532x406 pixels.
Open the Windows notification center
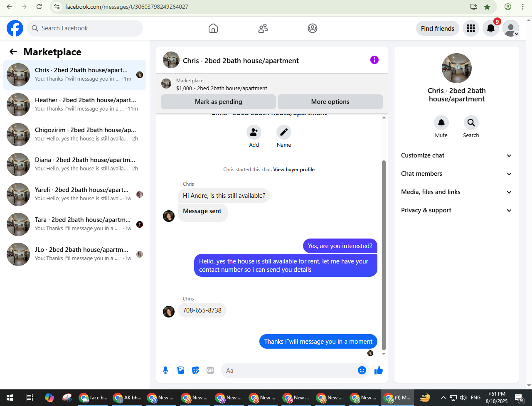(x=519, y=398)
